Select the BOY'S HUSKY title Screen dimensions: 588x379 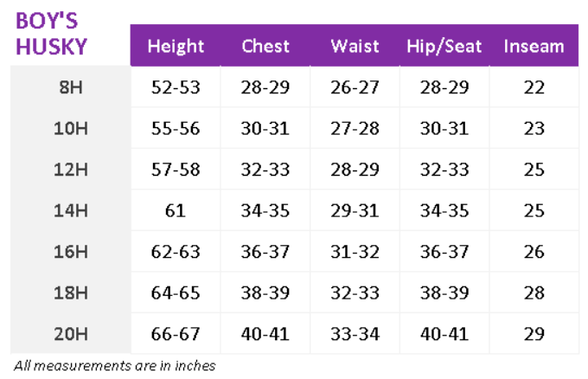[52, 33]
